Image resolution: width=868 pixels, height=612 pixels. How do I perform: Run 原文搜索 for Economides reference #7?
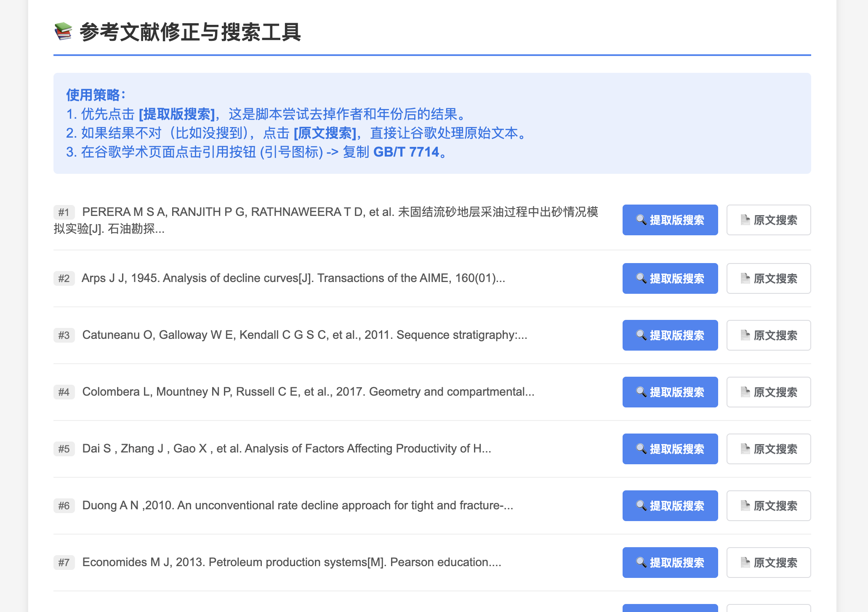[768, 562]
